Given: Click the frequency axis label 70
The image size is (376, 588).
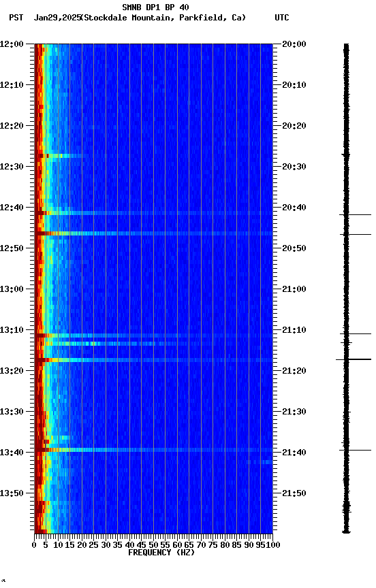Looking at the screenshot, I should click(x=201, y=545).
